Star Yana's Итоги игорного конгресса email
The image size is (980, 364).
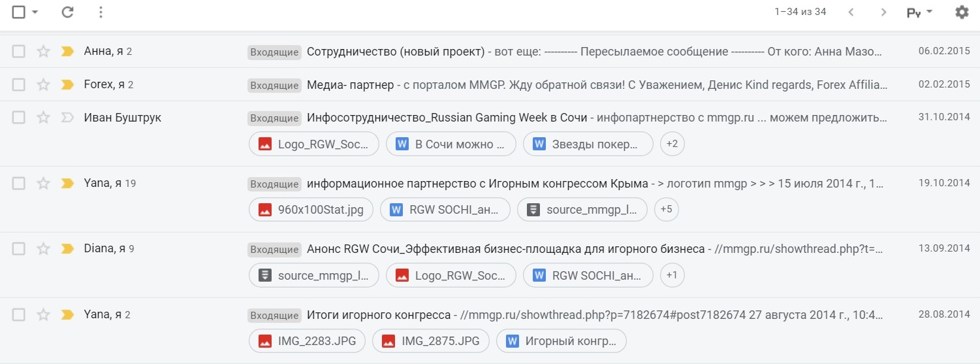click(43, 314)
